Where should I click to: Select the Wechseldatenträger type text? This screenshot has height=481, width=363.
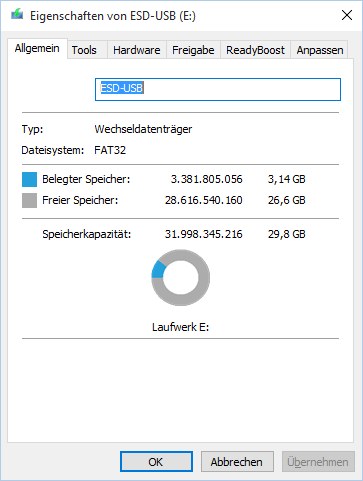point(143,129)
